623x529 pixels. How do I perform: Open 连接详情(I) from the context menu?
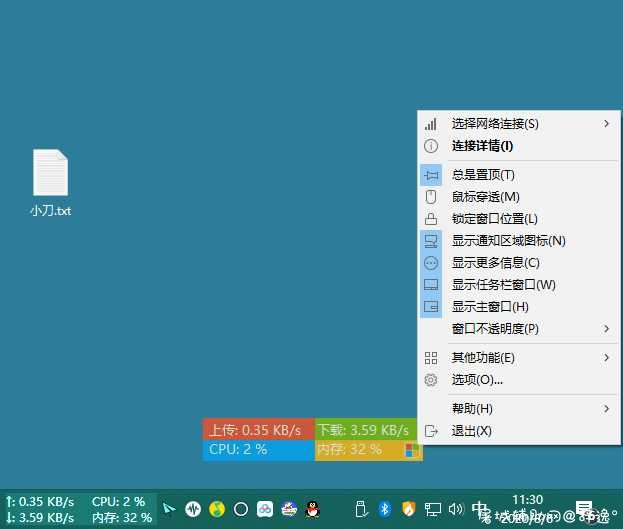click(x=519, y=146)
